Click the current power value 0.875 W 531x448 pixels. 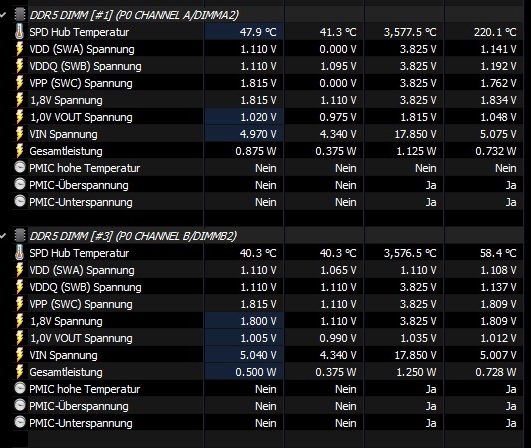click(256, 151)
